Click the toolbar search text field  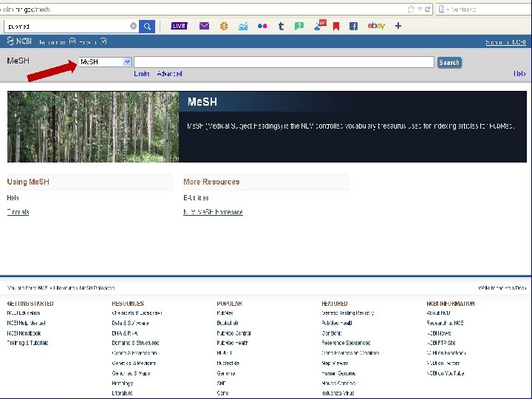68,26
